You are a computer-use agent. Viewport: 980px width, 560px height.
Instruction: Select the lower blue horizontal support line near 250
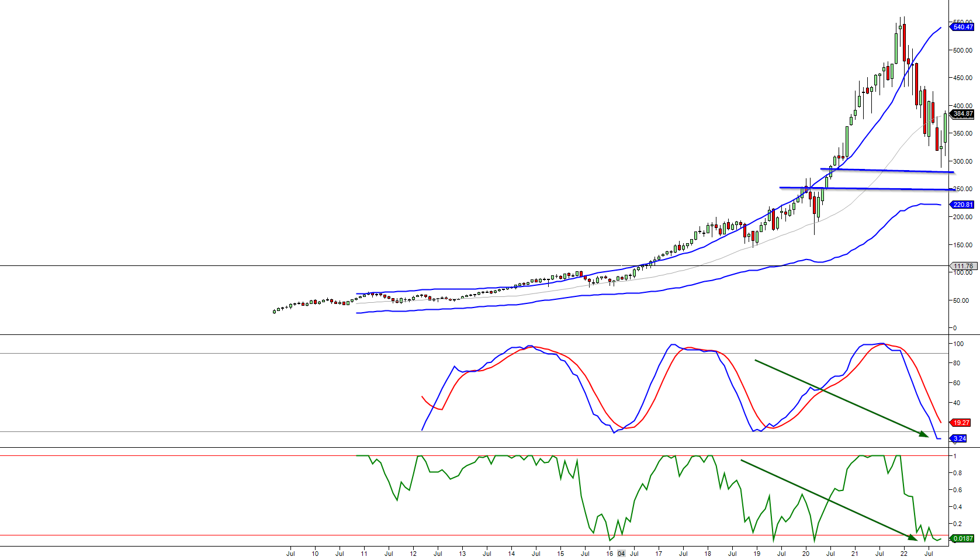(867, 189)
